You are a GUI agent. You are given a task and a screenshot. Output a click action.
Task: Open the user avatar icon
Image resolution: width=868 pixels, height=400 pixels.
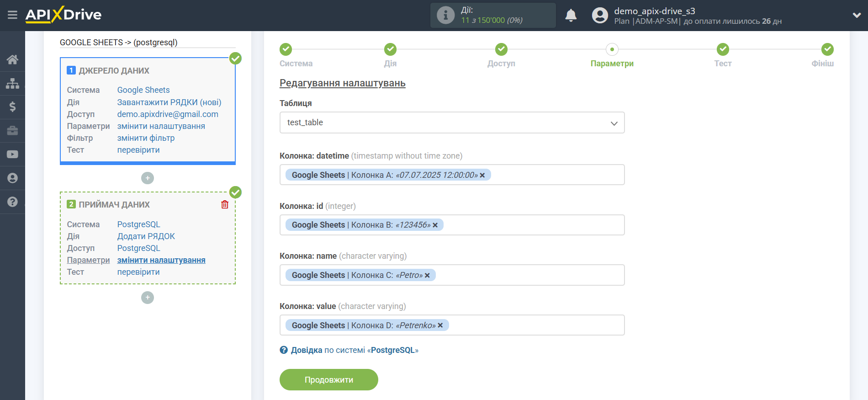coord(600,16)
